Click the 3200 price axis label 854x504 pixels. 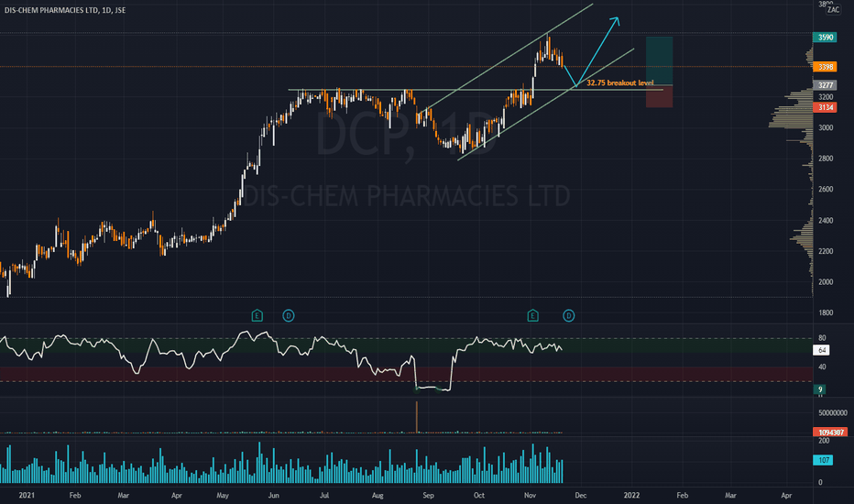pos(825,97)
